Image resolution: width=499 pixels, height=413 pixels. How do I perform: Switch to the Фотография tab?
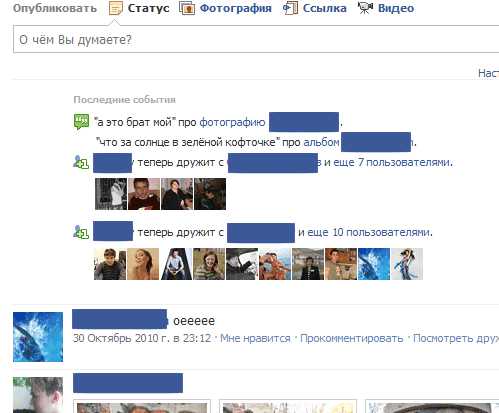235,8
